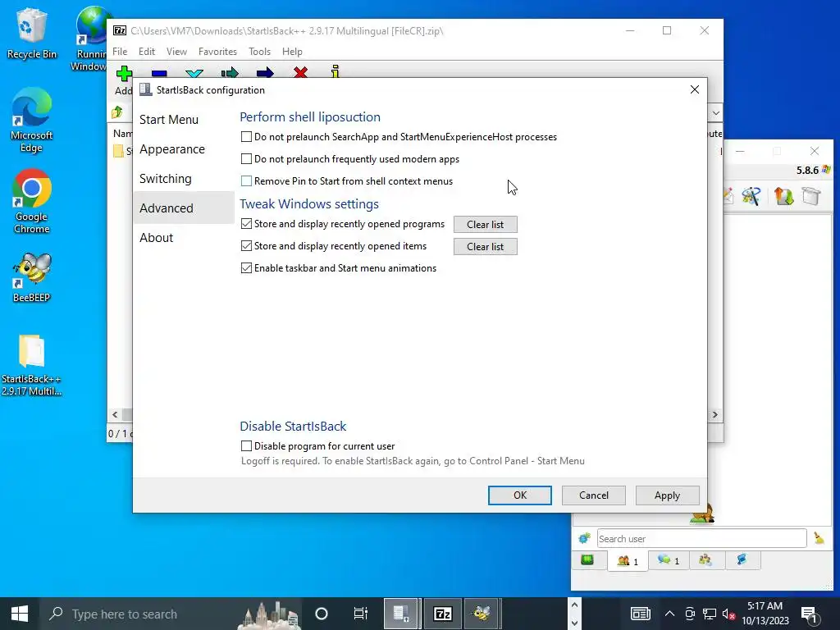Open Recycle Bin desktop icon
The image size is (840, 630).
tap(31, 33)
